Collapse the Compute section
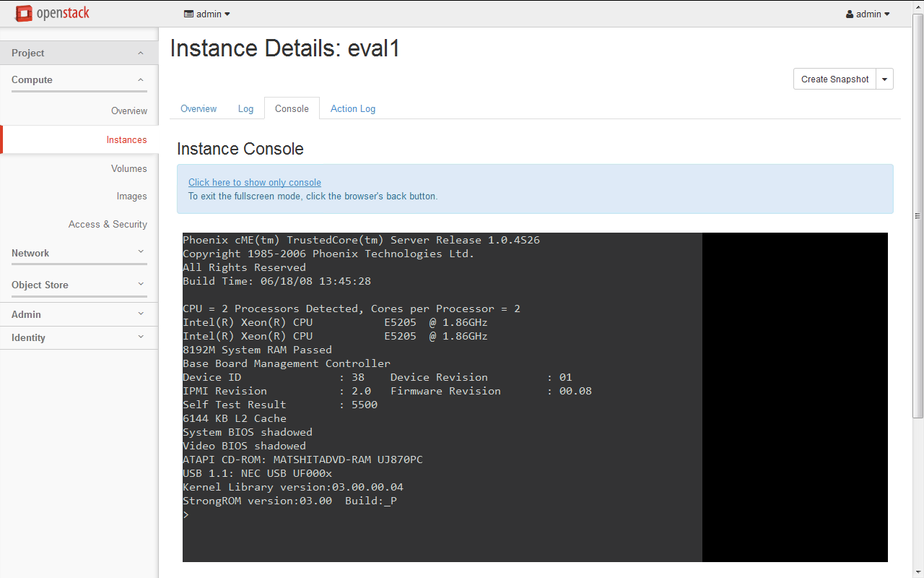Screen dimensions: 924x578 click(79, 79)
